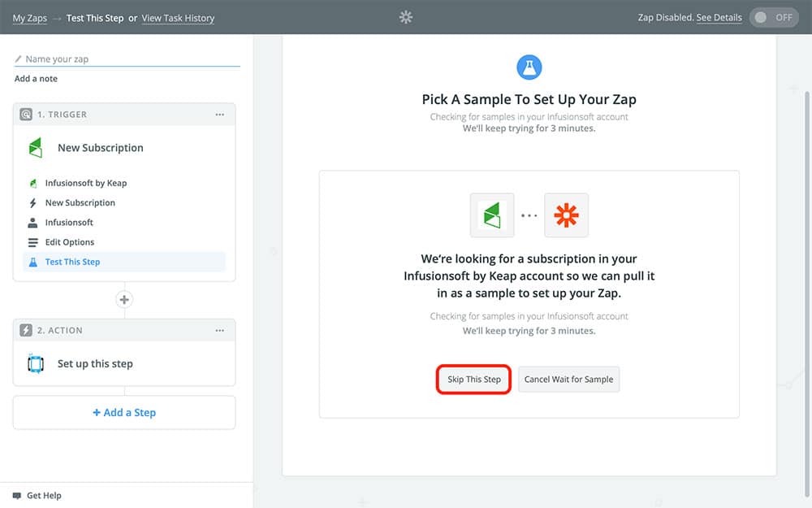
Task: Click the trigger step magnifier icon
Action: pyautogui.click(x=26, y=115)
